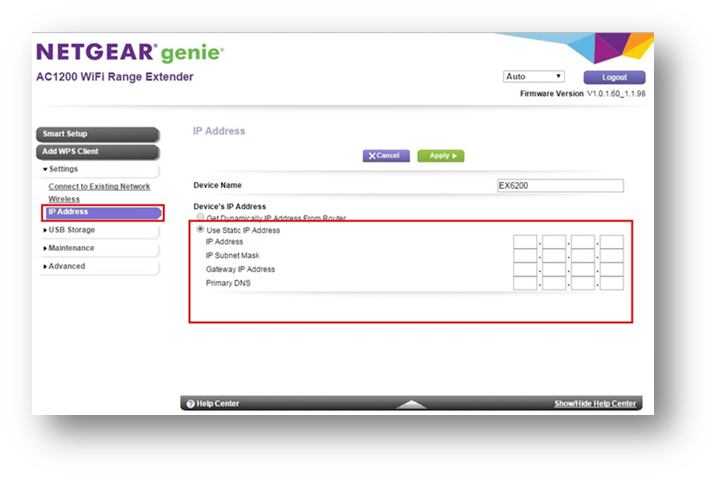Click third octet of Gateway IP Address
The height and width of the screenshot is (480, 719).
pos(583,269)
